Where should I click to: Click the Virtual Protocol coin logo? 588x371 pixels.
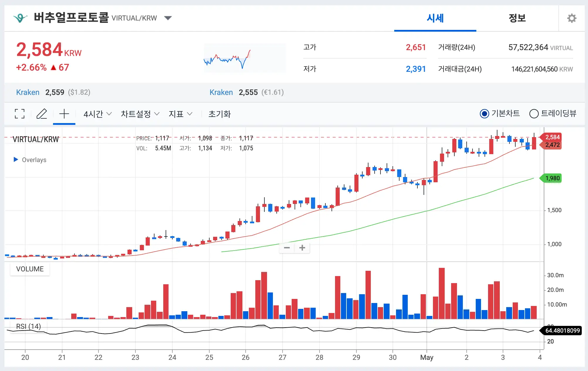tap(20, 18)
